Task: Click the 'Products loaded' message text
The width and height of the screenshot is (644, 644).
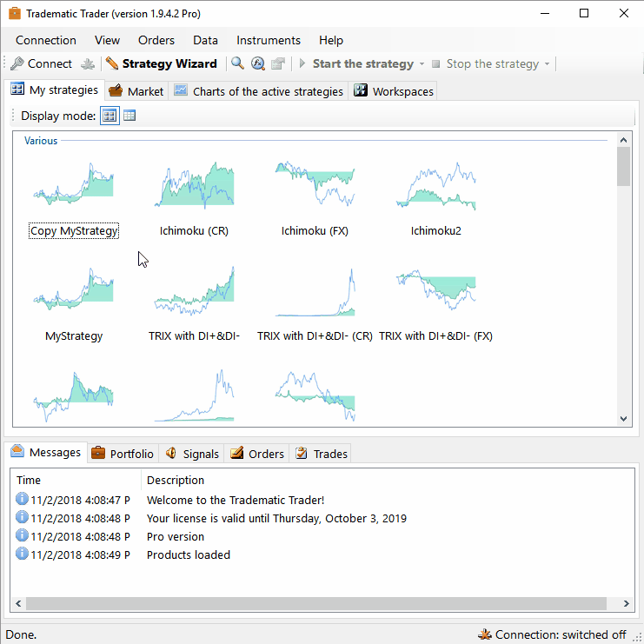Action: point(189,554)
